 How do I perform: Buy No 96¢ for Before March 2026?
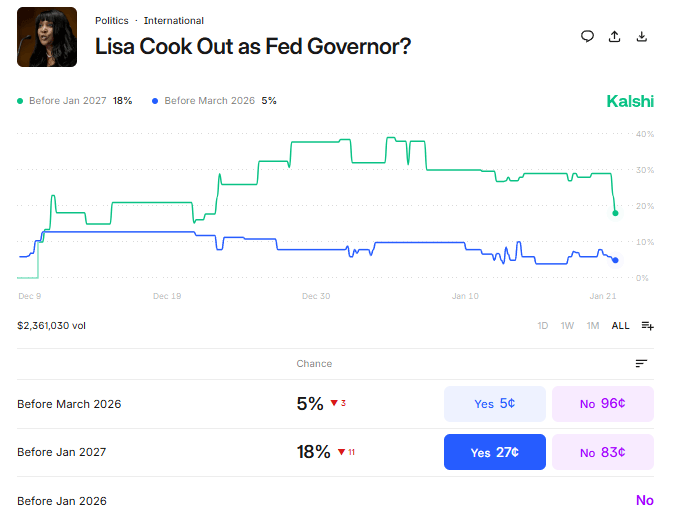pos(602,404)
